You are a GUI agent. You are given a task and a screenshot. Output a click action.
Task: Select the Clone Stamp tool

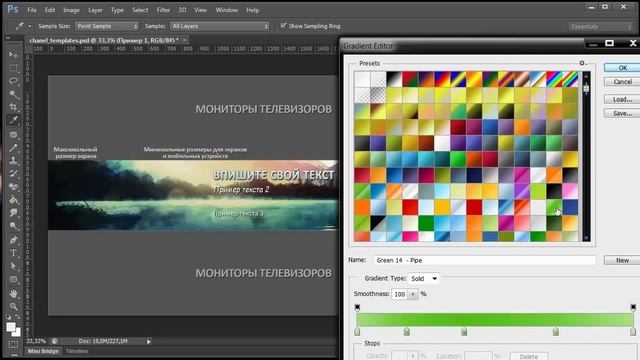(x=13, y=160)
